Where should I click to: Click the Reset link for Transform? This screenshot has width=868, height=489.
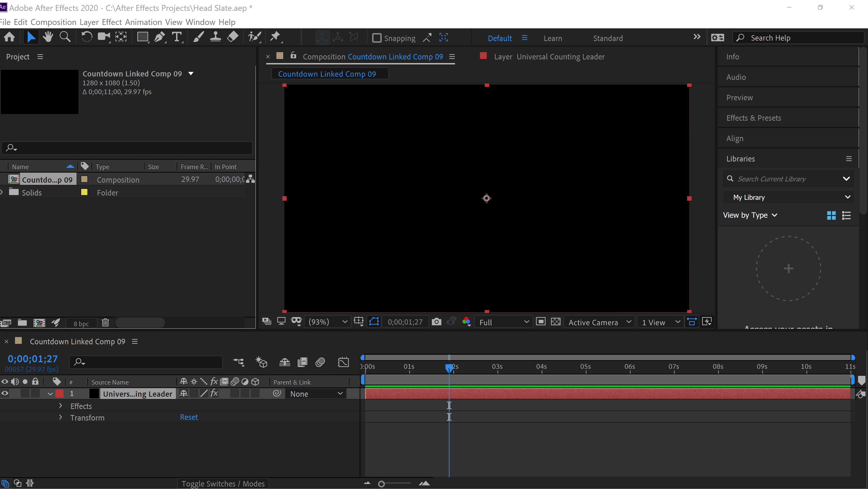point(189,417)
